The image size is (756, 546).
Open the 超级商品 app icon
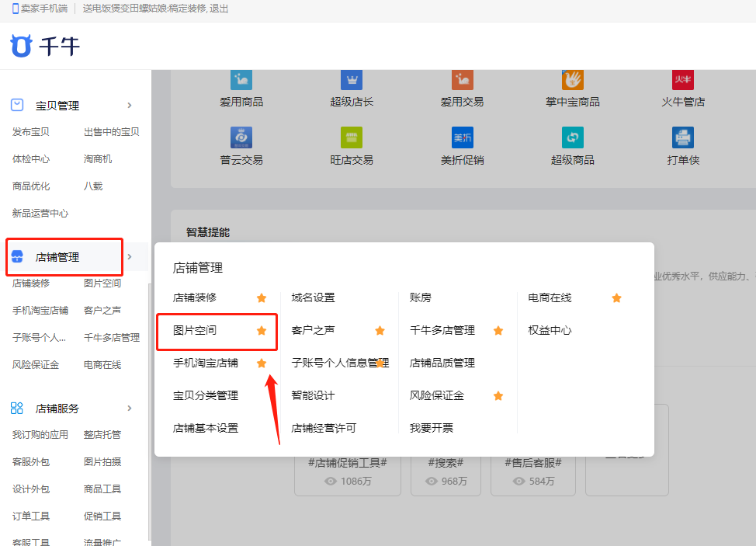click(572, 137)
